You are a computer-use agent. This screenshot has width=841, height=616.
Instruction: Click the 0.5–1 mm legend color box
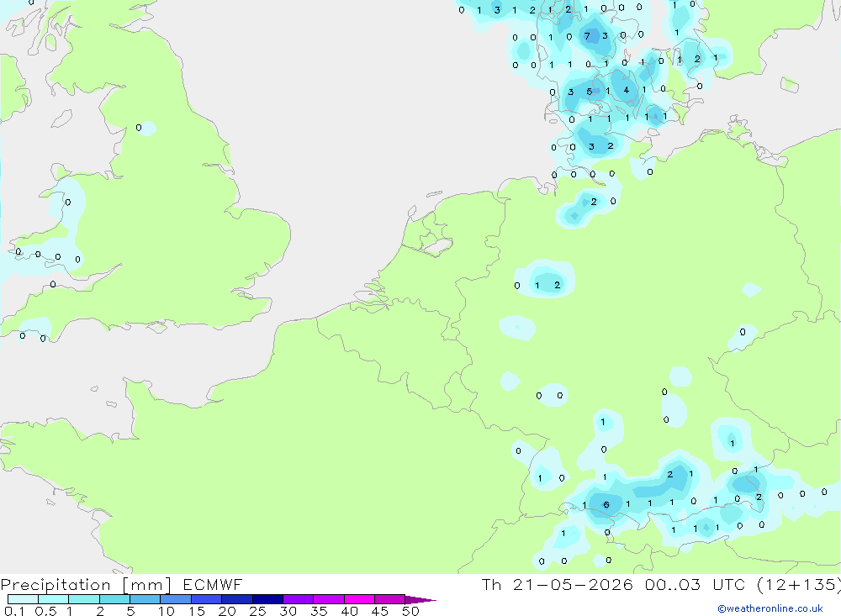tap(54, 599)
